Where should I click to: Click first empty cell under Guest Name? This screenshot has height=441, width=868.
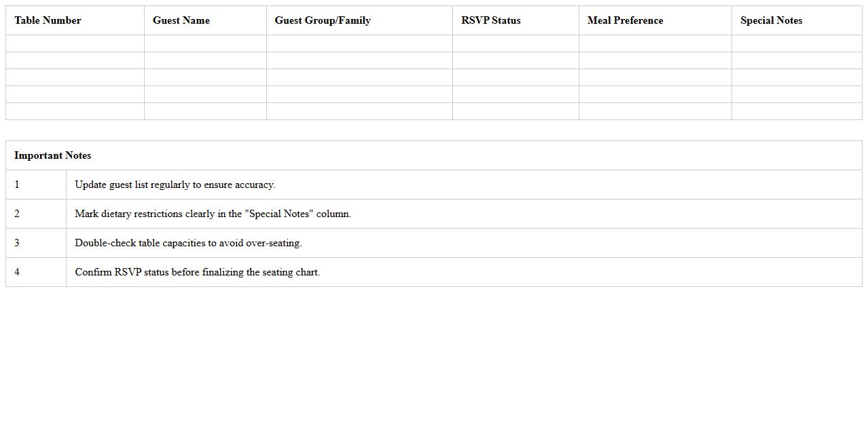click(205, 43)
